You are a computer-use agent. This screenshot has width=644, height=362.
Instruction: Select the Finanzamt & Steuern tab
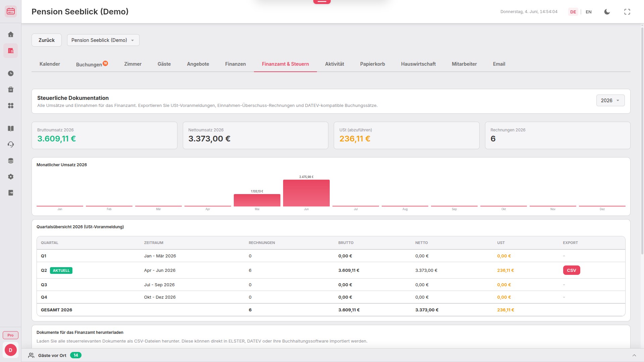(285, 64)
